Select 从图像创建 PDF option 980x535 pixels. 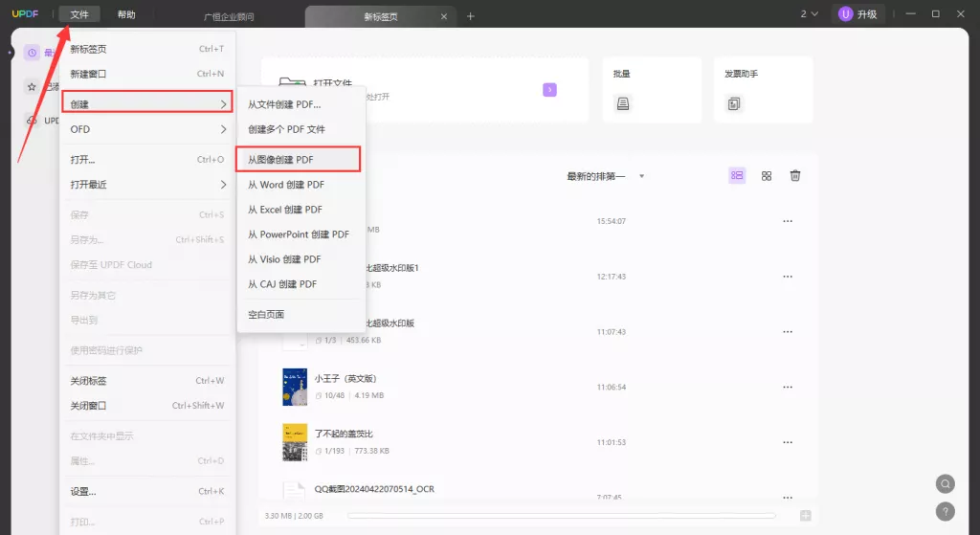[x=299, y=160]
